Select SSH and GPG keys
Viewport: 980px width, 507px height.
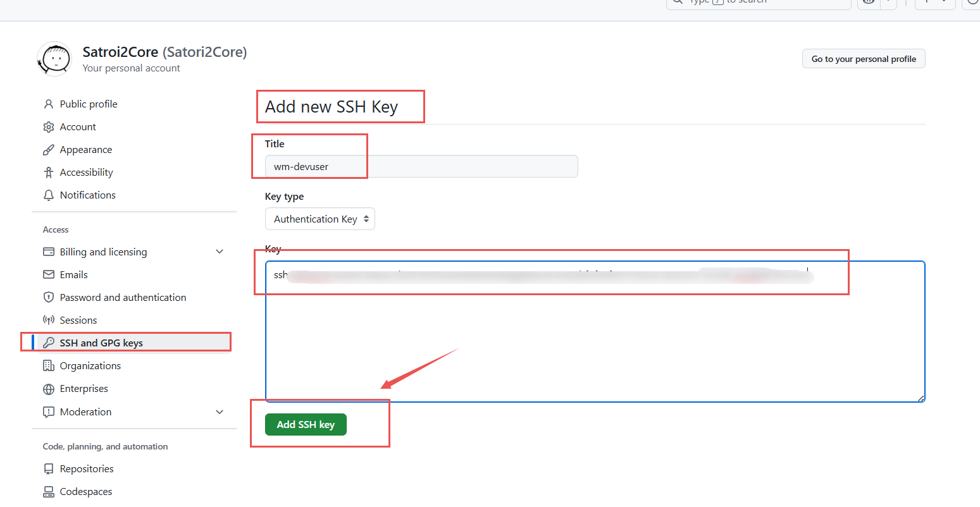[134, 343]
